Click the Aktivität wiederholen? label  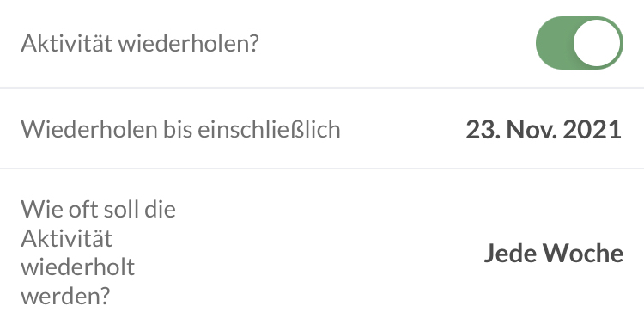click(140, 43)
